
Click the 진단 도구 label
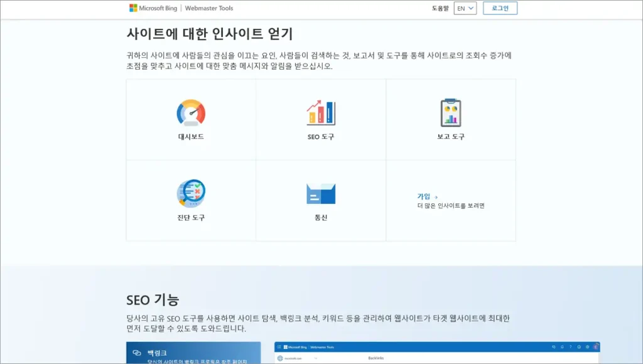click(191, 217)
